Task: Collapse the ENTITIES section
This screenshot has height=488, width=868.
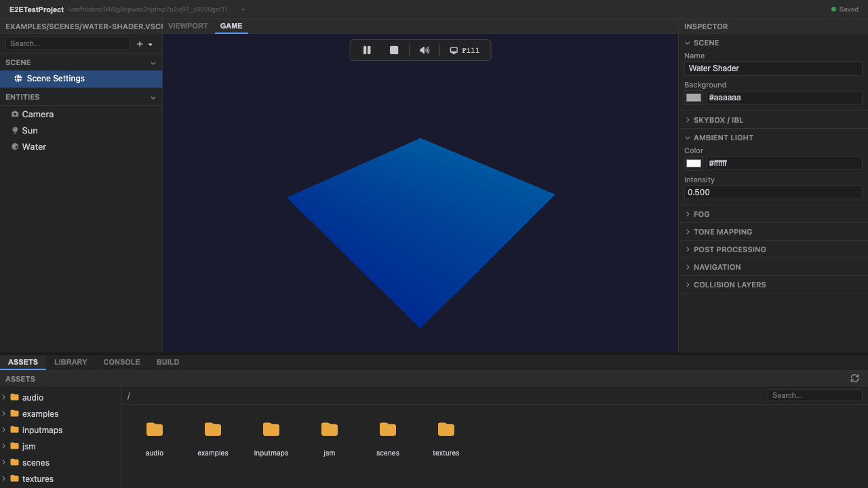Action: tap(153, 98)
